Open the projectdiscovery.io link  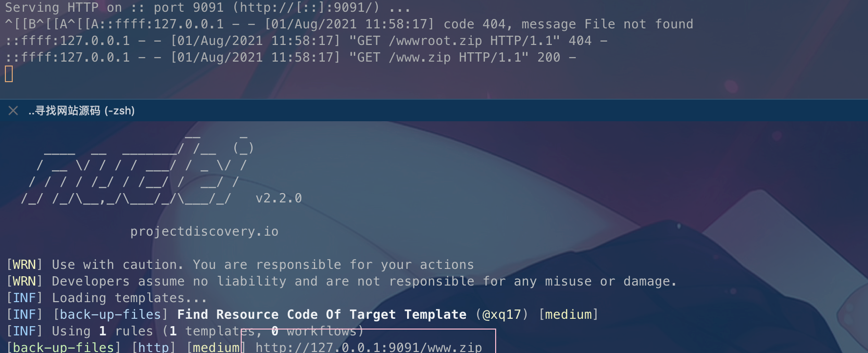(x=204, y=231)
